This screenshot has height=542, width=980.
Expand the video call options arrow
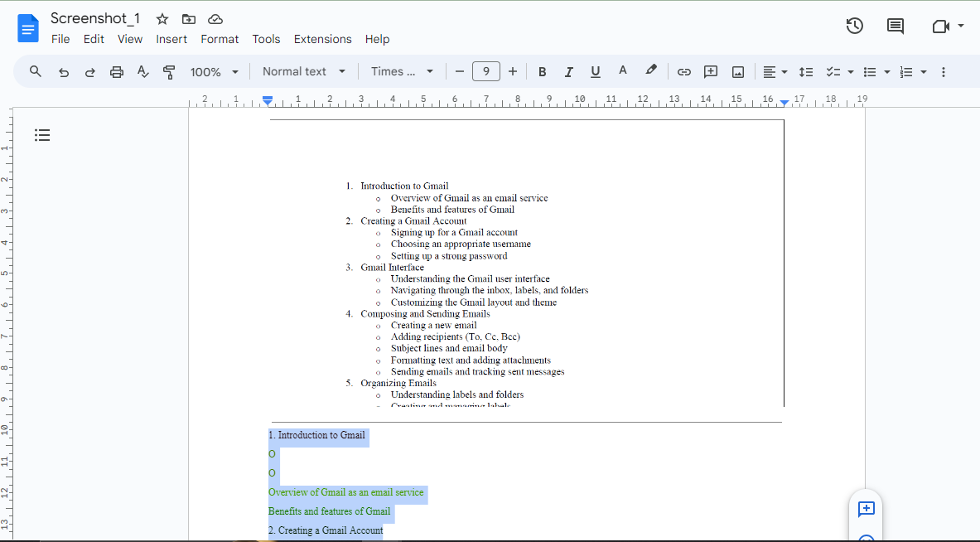961,27
